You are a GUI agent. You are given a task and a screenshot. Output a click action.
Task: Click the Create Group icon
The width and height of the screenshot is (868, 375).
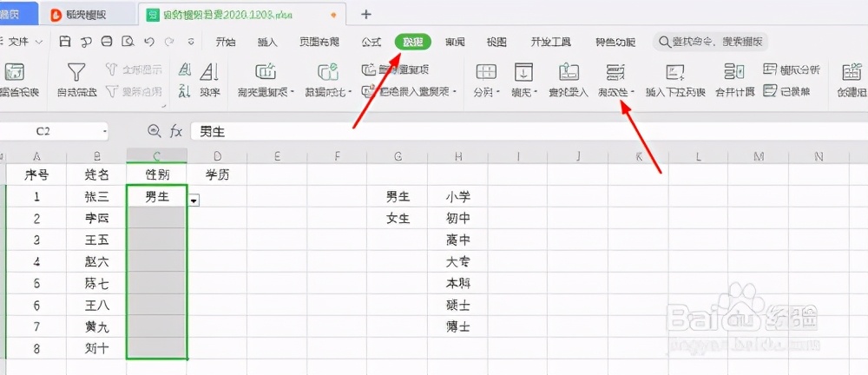(852, 72)
